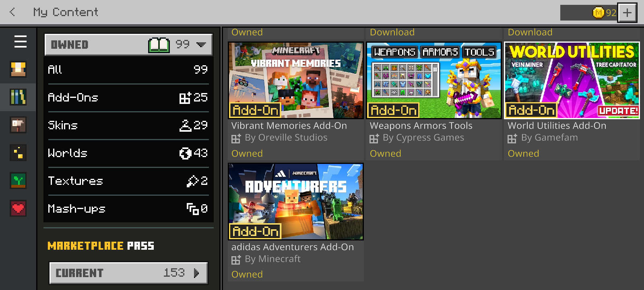The image size is (644, 290).
Task: Click the World Utilities Add-On title
Action: point(557,126)
